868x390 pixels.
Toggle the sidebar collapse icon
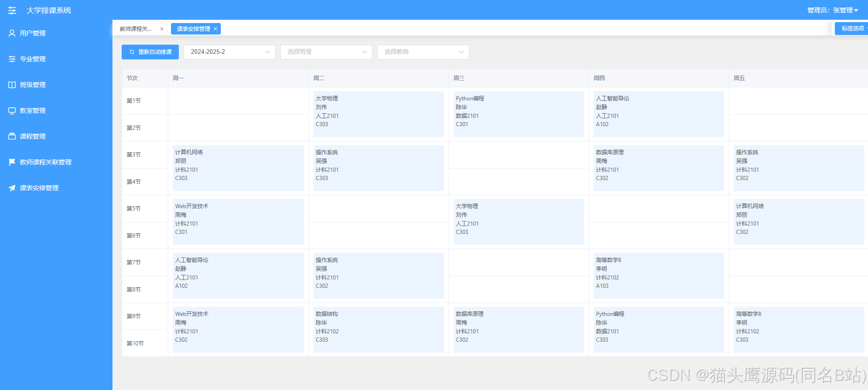click(x=12, y=10)
